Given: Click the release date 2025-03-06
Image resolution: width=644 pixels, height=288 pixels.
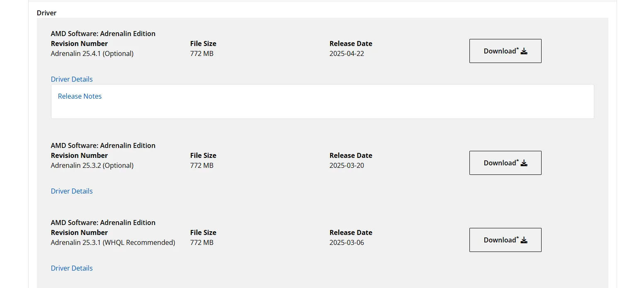Looking at the screenshot, I should [x=347, y=242].
